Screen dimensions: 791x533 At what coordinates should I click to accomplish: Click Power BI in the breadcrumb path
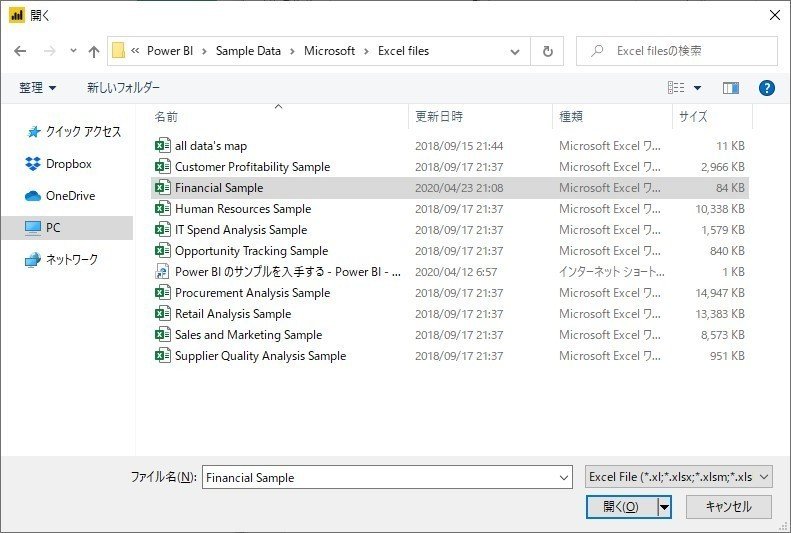click(x=170, y=51)
